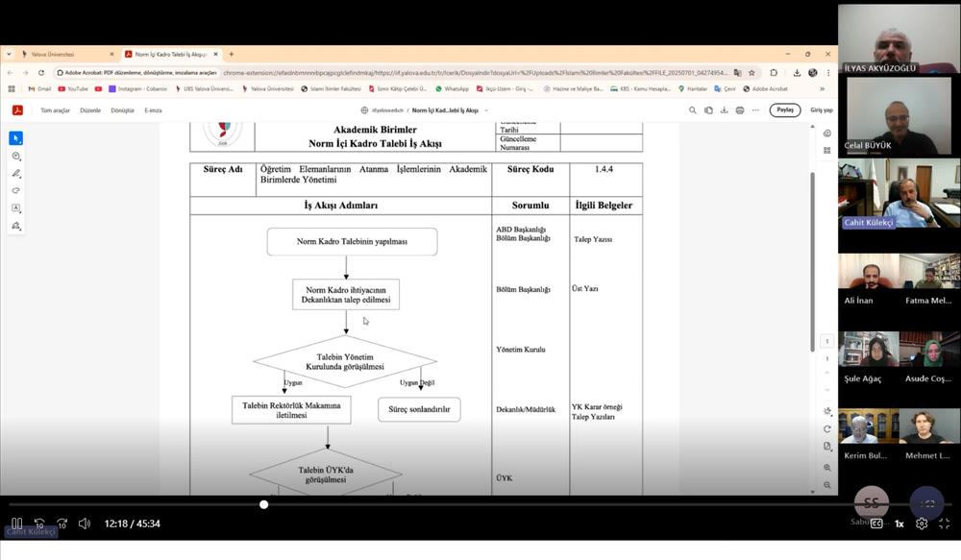Click the browser address bar URL
The height and width of the screenshot is (560, 961).
[x=475, y=72]
